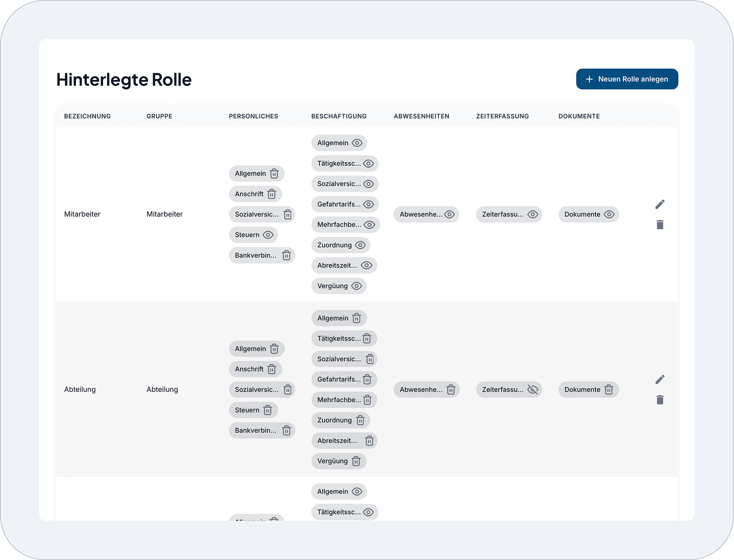Click trash icon on Abteilung Abwesenhe... chip
Viewport: 734px width, 560px height.
pyautogui.click(x=451, y=390)
